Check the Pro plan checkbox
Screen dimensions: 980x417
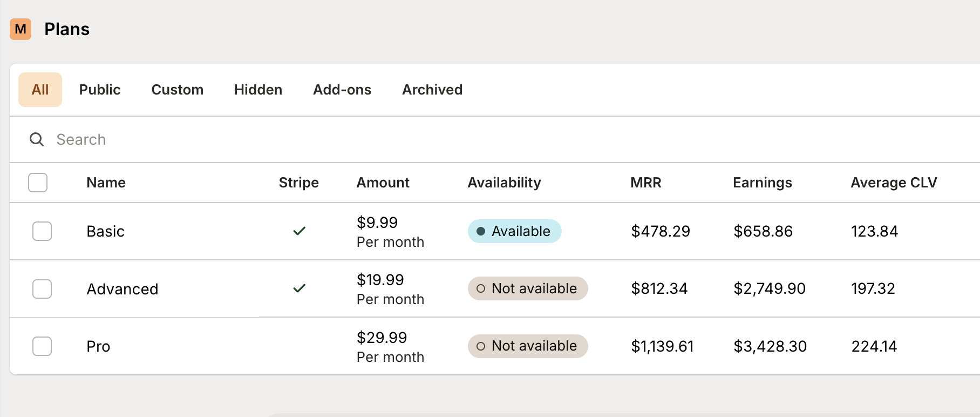[x=42, y=346]
